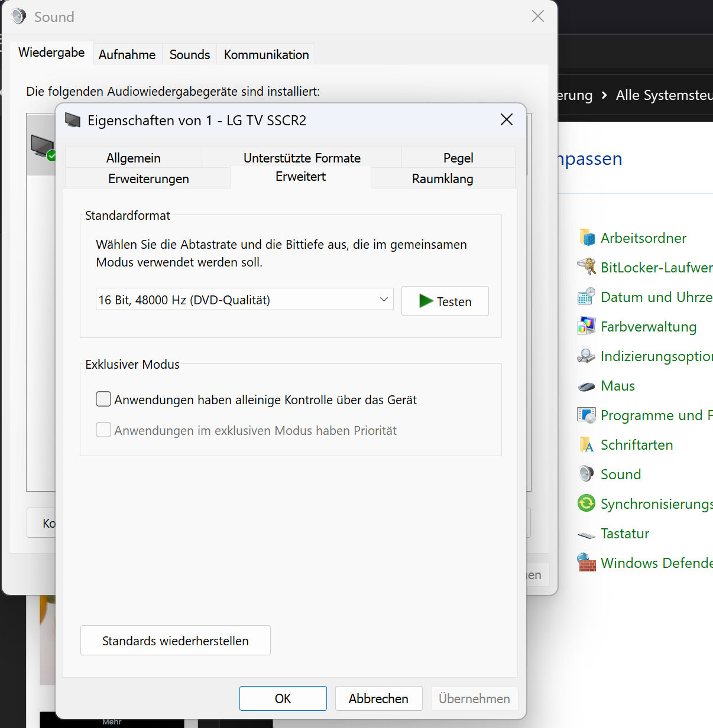Open the Arbeitsordner link

(x=643, y=238)
